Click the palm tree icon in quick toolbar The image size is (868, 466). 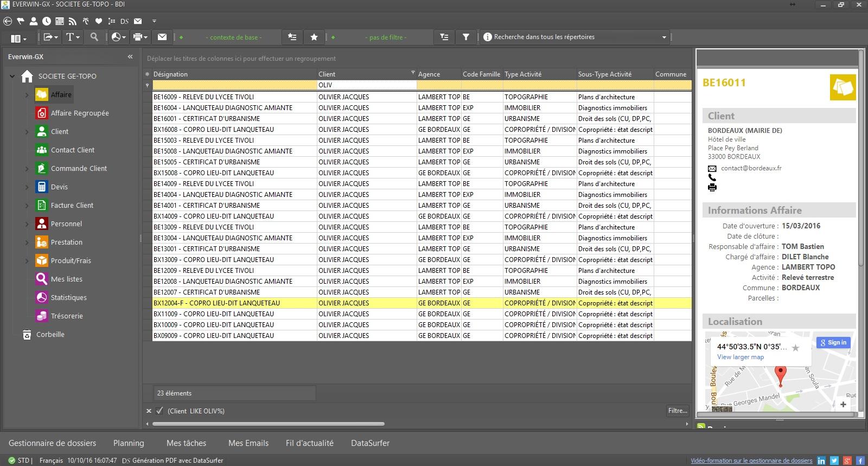86,21
